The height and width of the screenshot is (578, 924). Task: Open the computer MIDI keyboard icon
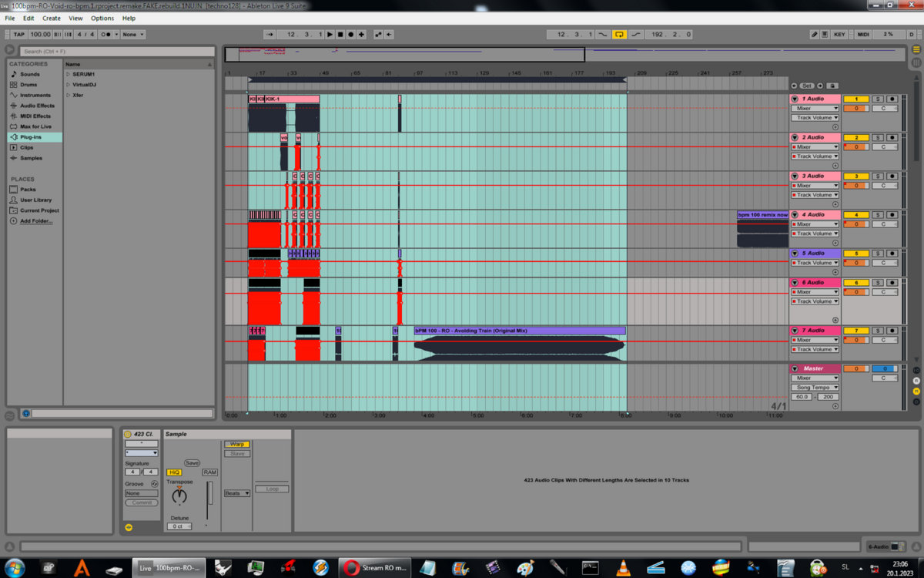coord(826,34)
